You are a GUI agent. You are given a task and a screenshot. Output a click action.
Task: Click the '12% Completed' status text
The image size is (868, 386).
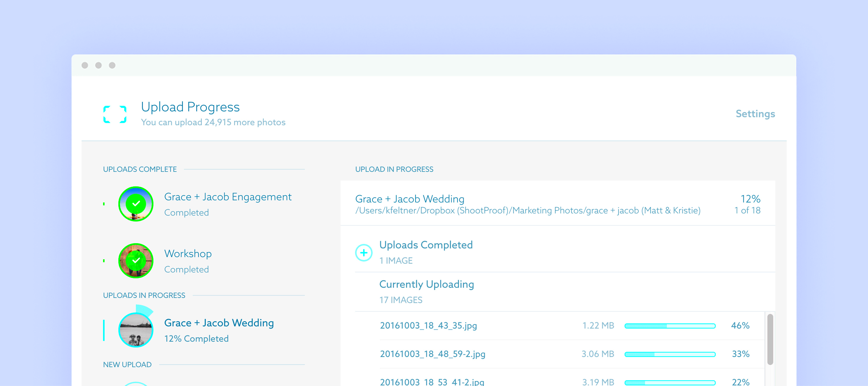coord(196,338)
